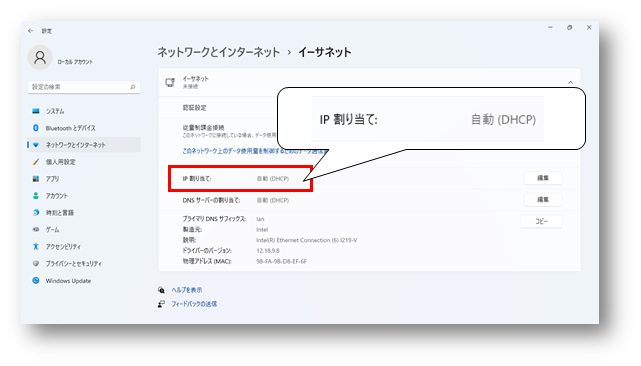Click the search magnifier icon
Image resolution: width=641 pixels, height=366 pixels.
(x=132, y=87)
